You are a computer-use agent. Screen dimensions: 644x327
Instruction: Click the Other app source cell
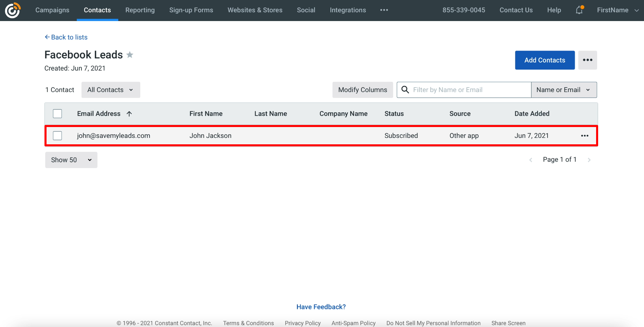coord(464,136)
